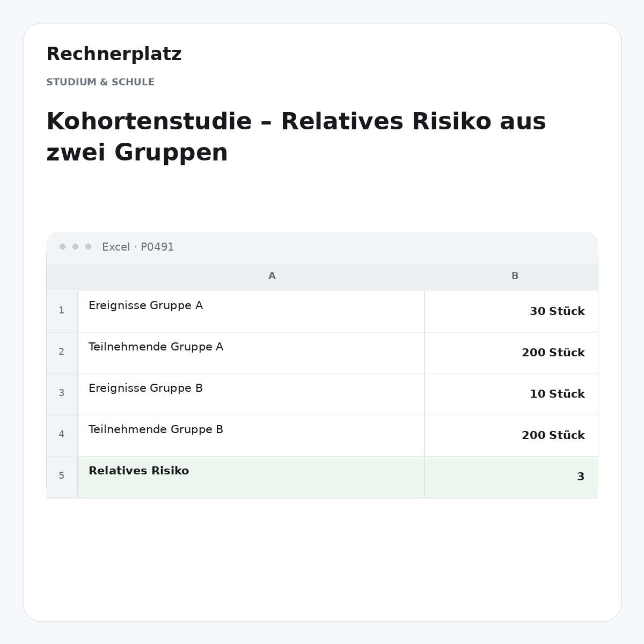Click cell 'Ereignisse Gruppe A'

(251, 311)
